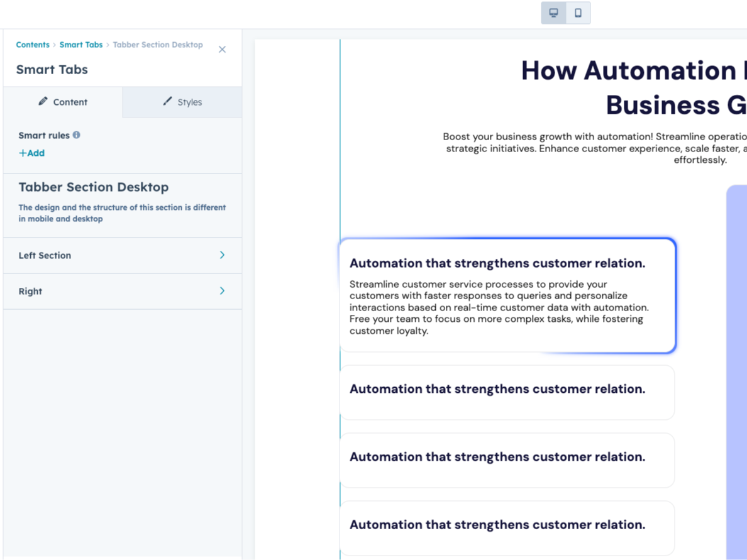
Task: Select the fourth automation tab card
Action: [506, 528]
